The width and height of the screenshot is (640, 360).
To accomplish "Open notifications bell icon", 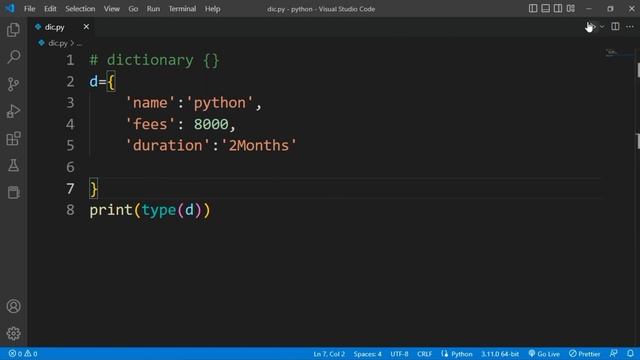I will pos(630,354).
